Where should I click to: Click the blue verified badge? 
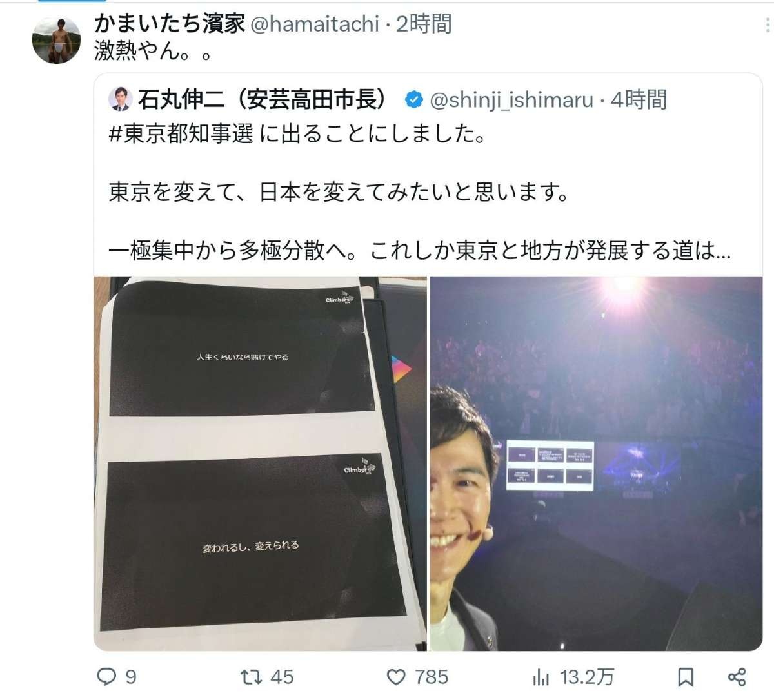pos(413,100)
